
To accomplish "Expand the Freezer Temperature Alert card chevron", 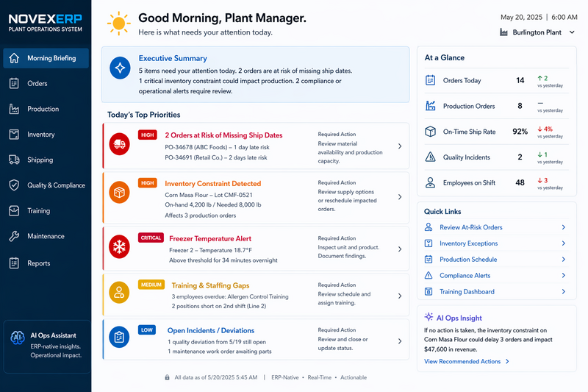I will pyautogui.click(x=400, y=249).
